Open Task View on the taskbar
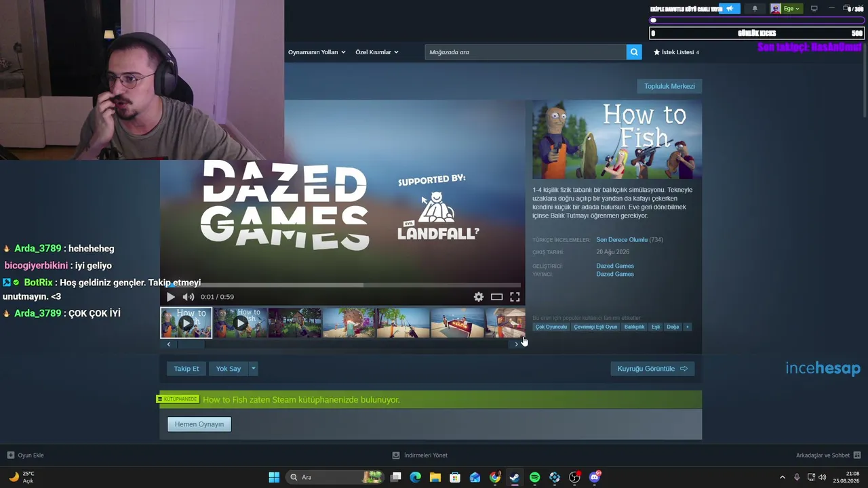This screenshot has height=488, width=868. 396,477
